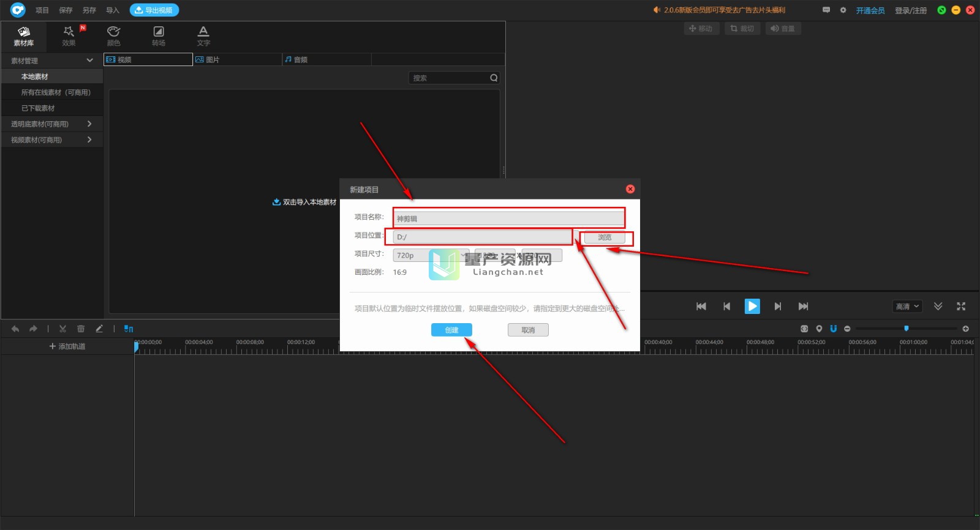This screenshot has height=530, width=980.
Task: Click the blue play button
Action: pyautogui.click(x=752, y=306)
